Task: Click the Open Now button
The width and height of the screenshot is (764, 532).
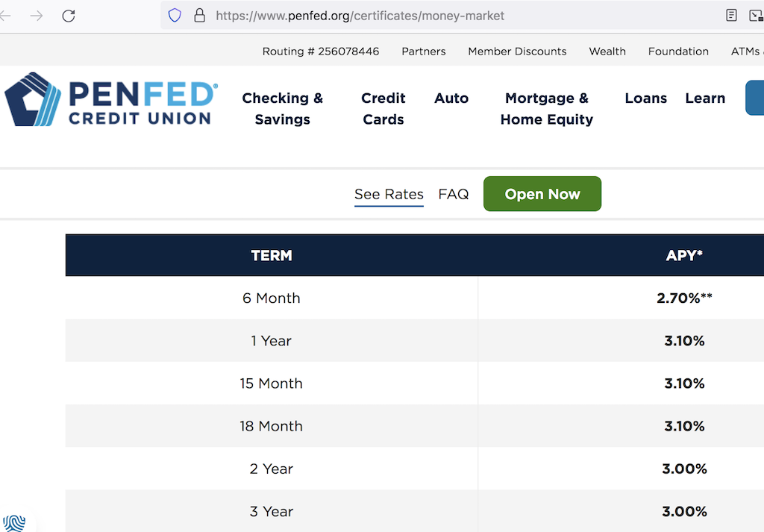Action: 542,193
